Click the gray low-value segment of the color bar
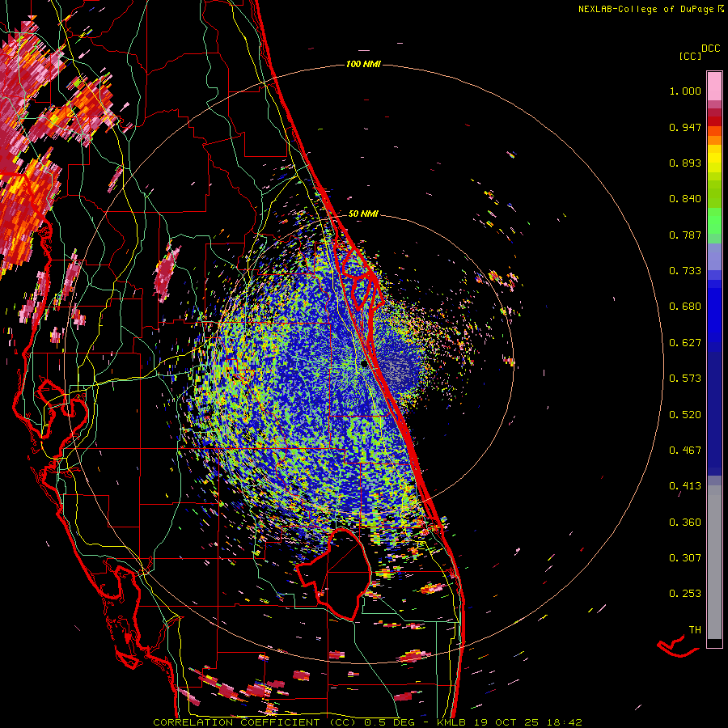This screenshot has height=728, width=728. tap(714, 562)
